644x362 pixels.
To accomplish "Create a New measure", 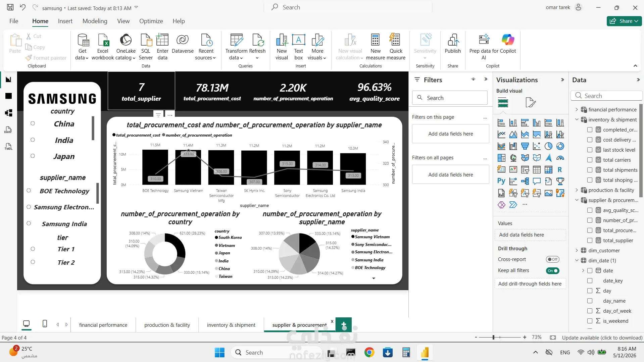I will point(376,47).
